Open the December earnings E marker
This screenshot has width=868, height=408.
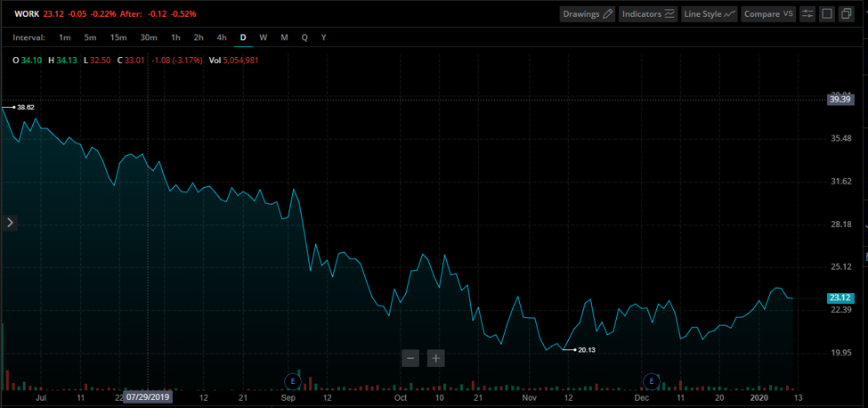point(651,381)
